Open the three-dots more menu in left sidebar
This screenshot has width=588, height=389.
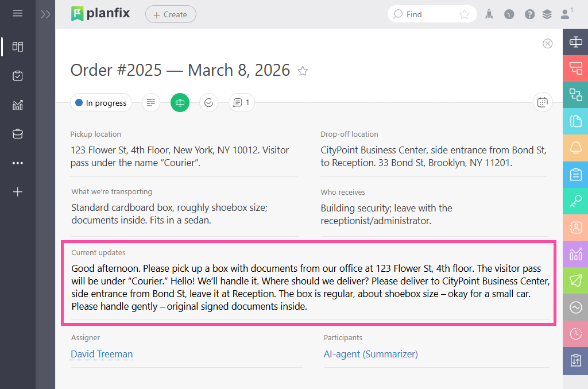coord(17,163)
